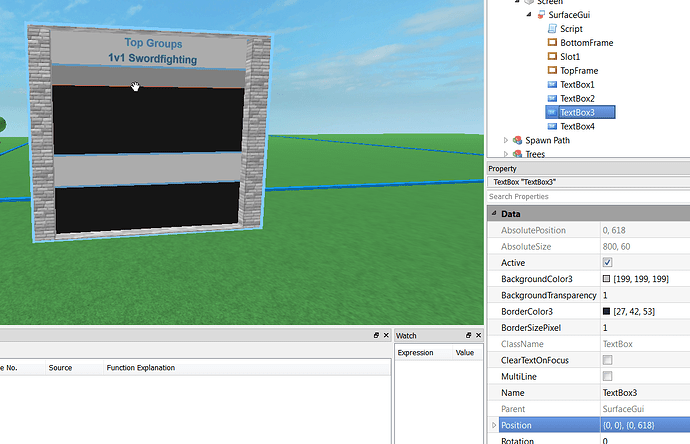This screenshot has width=690, height=444.
Task: Edit the Name value TextBox3
Action: [x=645, y=393]
